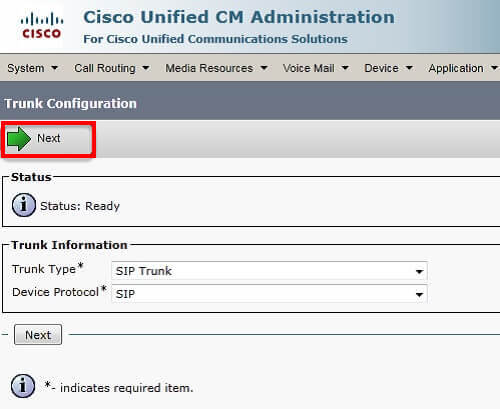The width and height of the screenshot is (500, 409).
Task: Click the Cisco logo in header
Action: pos(41,26)
